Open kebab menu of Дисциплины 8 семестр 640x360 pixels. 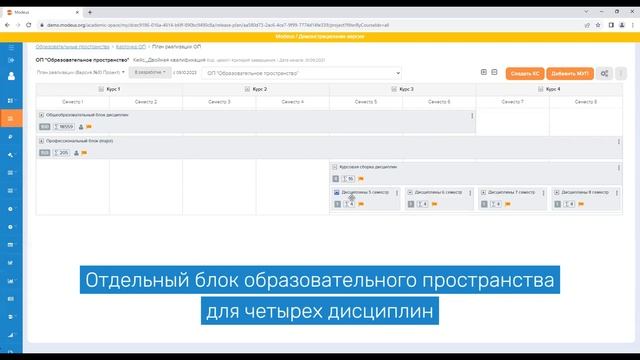617,193
